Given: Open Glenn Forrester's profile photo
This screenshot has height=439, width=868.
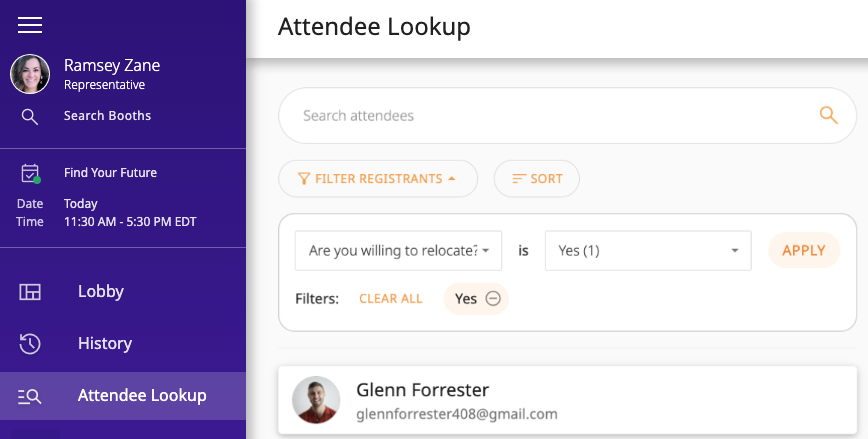Looking at the screenshot, I should pyautogui.click(x=316, y=400).
